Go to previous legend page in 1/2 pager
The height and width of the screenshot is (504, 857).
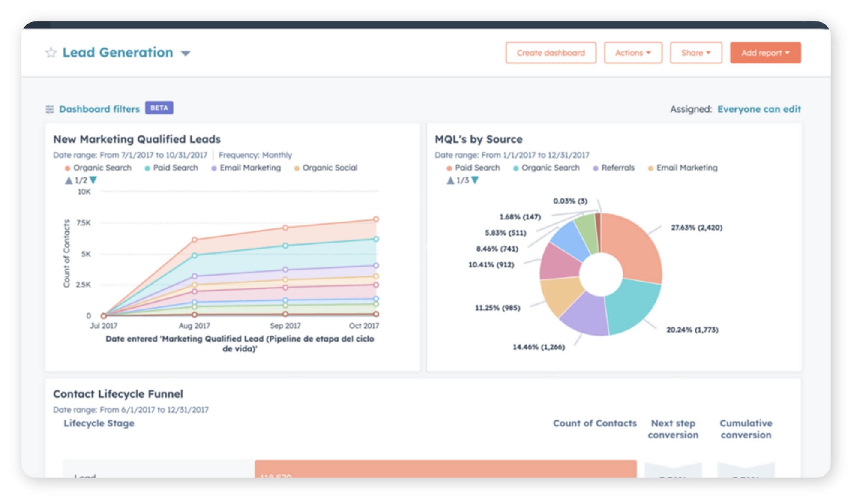tap(69, 180)
